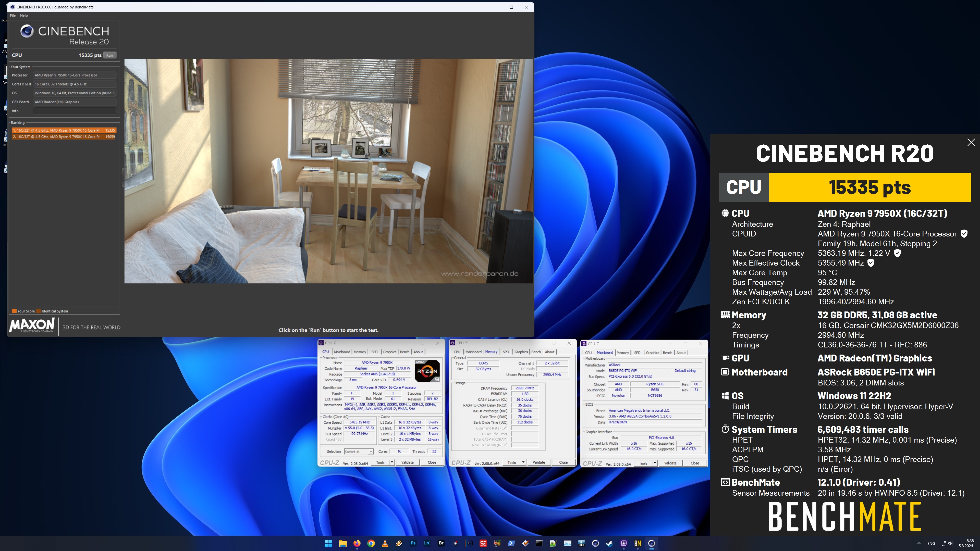Open CPU tab in CPU-Z Mainboard window
This screenshot has width=980, height=551.
click(x=588, y=353)
